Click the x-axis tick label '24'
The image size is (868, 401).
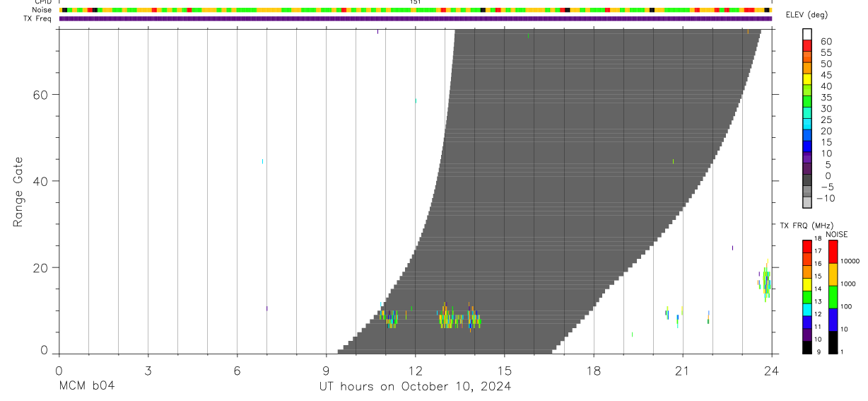click(772, 370)
